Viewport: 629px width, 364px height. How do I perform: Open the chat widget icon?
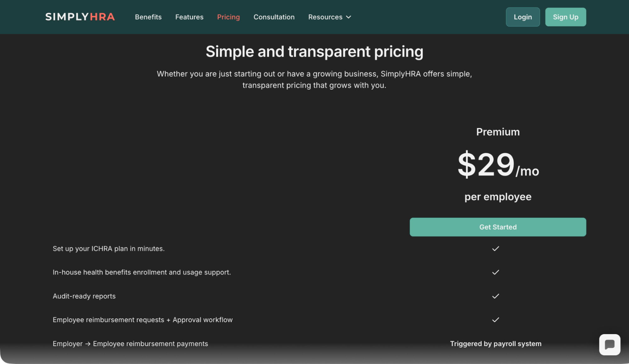(609, 344)
